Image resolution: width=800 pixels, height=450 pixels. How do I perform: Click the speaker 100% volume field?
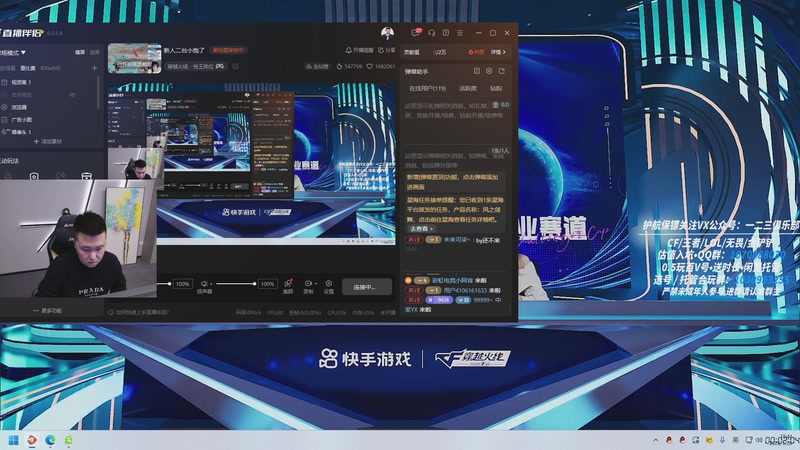[x=268, y=284]
